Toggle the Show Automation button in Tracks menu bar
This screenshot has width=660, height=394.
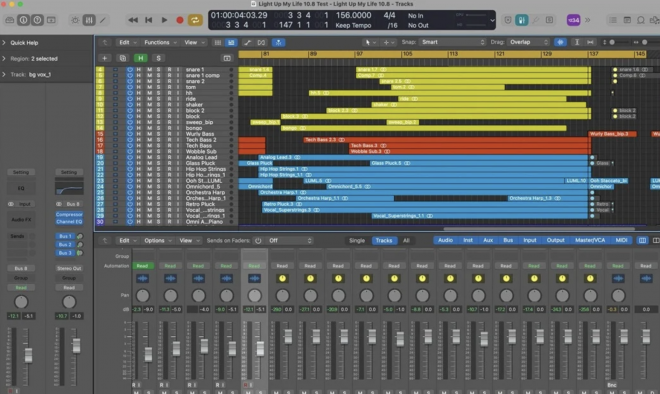point(248,42)
